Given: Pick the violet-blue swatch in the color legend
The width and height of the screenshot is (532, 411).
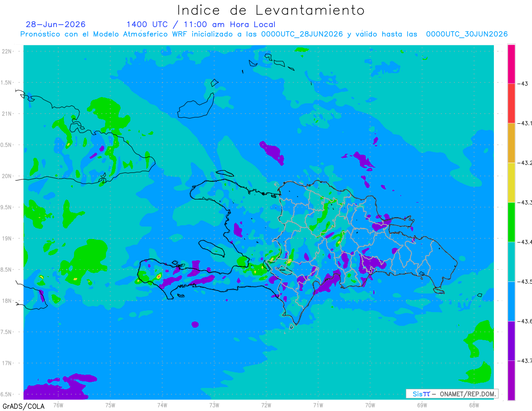Looking at the screenshot, I should click(x=511, y=341).
